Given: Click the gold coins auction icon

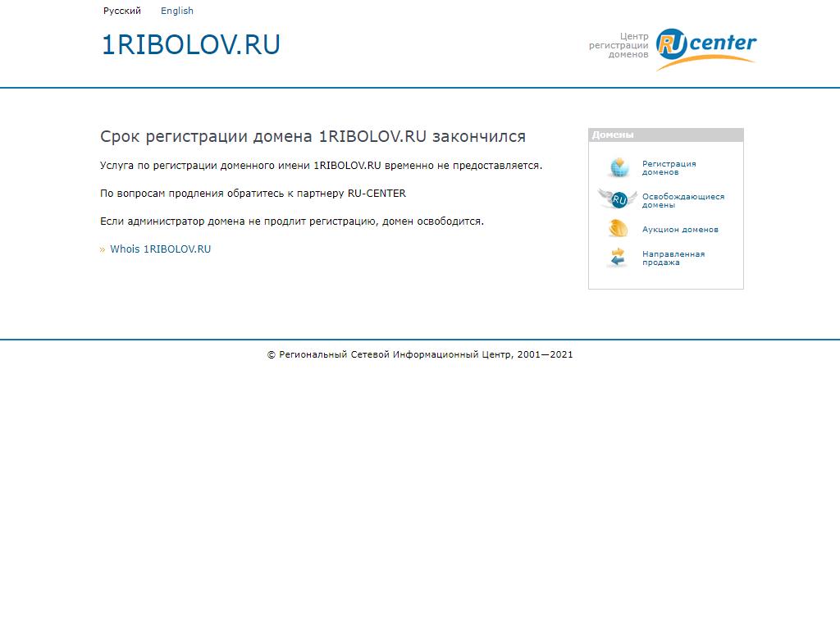Looking at the screenshot, I should 618,229.
